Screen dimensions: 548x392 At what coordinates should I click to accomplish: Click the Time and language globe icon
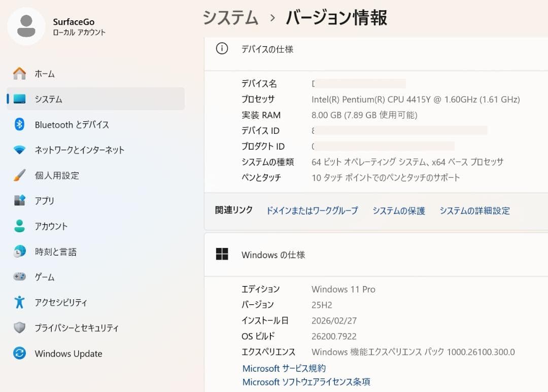pyautogui.click(x=20, y=252)
